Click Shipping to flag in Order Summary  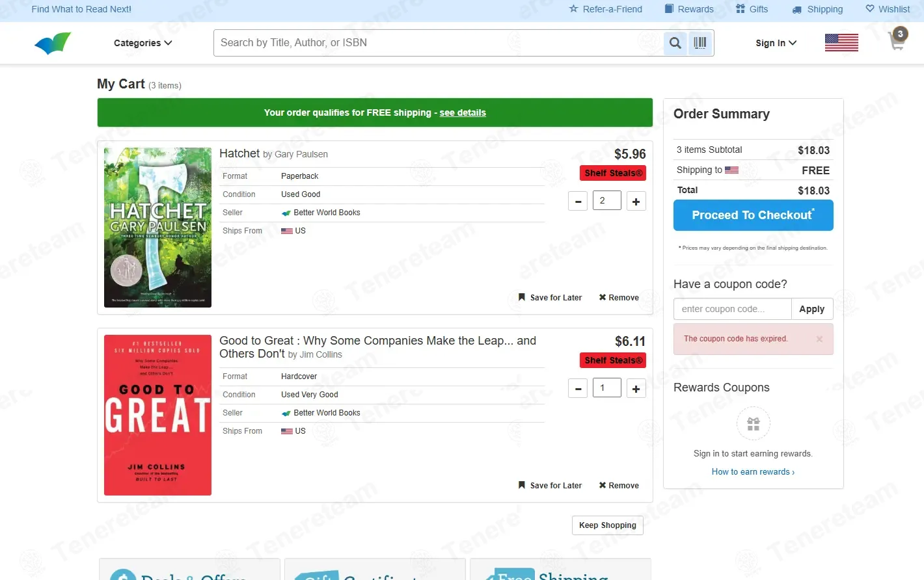click(x=732, y=170)
